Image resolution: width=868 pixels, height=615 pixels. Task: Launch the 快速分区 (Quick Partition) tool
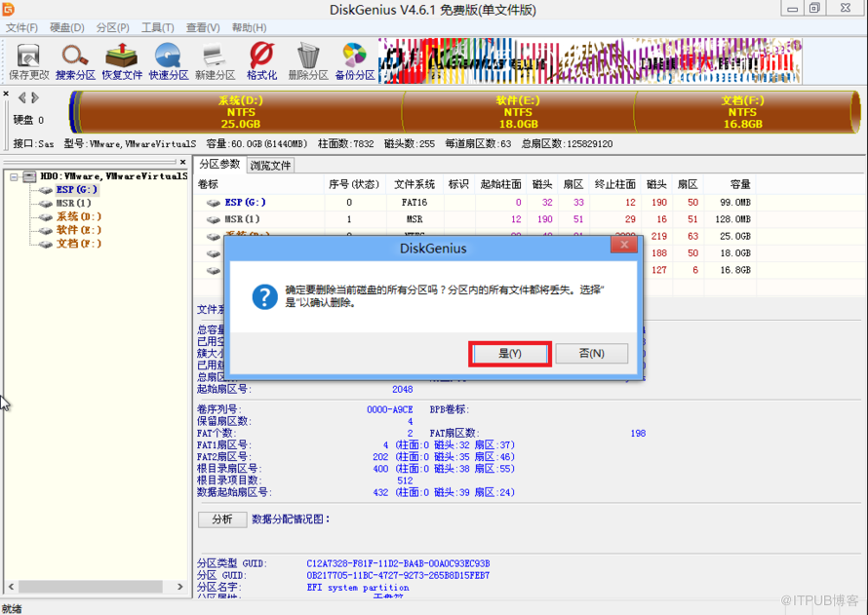168,60
